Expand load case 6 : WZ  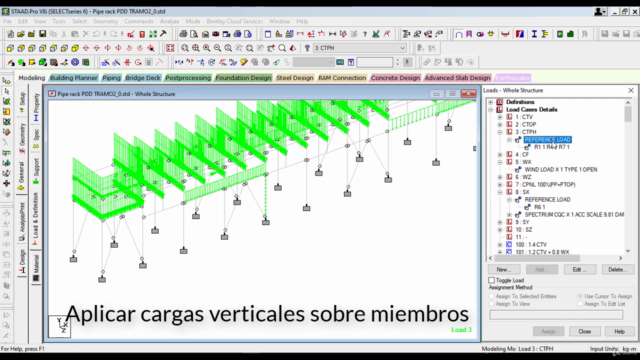(x=500, y=177)
